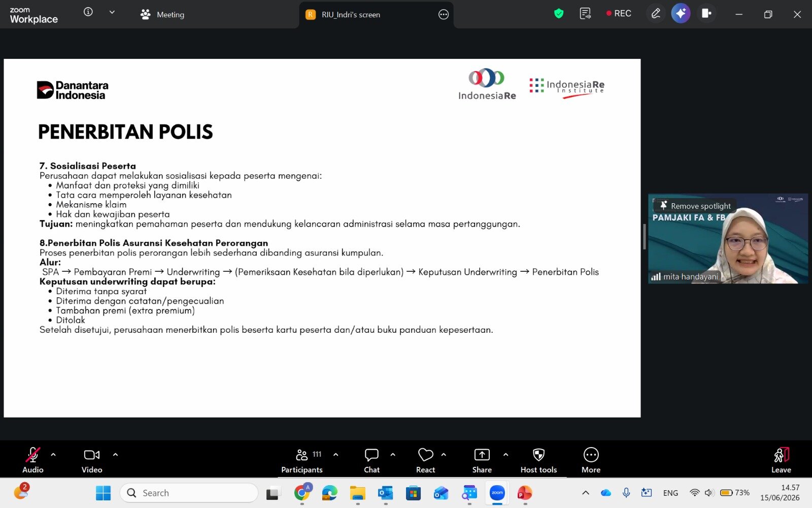The image size is (812, 508).
Task: Expand video options arrow
Action: click(x=115, y=455)
